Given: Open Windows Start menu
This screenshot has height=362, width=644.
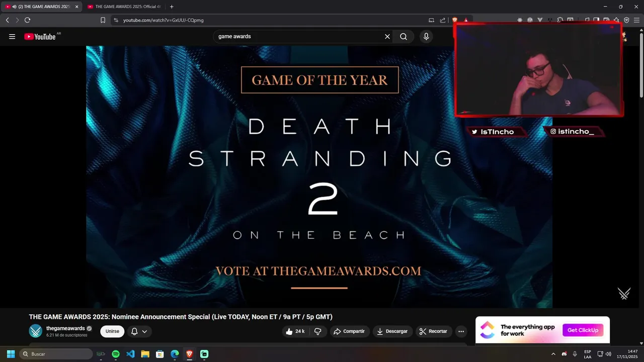Looking at the screenshot, I should (11, 354).
